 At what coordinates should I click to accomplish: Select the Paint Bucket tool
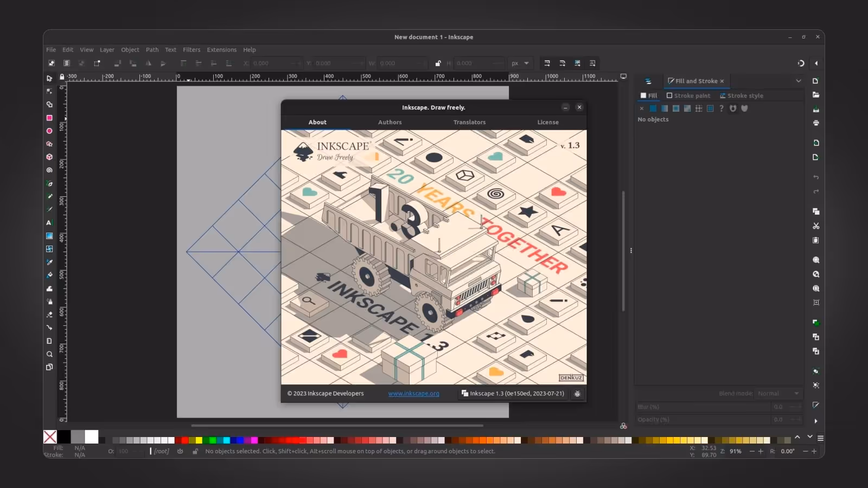tap(49, 275)
